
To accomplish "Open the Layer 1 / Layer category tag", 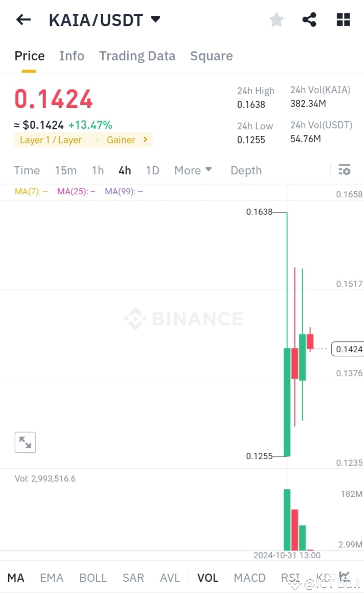I will coord(52,140).
